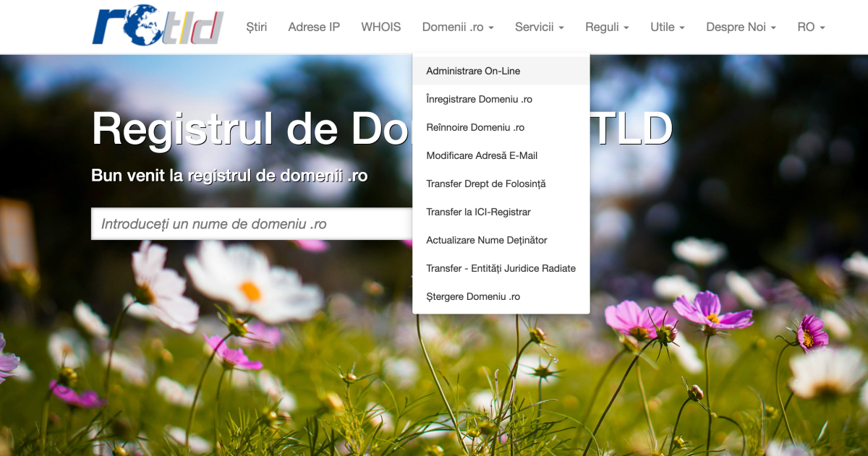
Task: Open the Știri menu item
Action: 255,27
